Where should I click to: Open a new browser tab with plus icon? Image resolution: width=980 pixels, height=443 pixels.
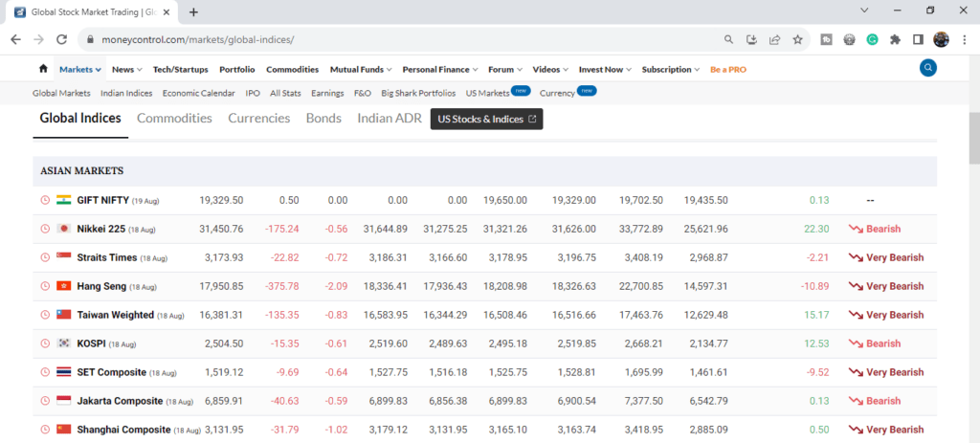click(x=193, y=11)
